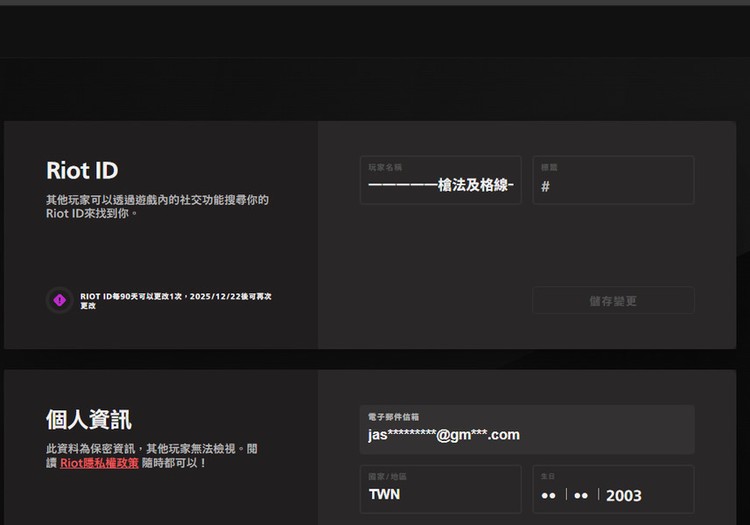Click the purple Riot ID change warning icon
This screenshot has width=750, height=525.
click(x=59, y=300)
